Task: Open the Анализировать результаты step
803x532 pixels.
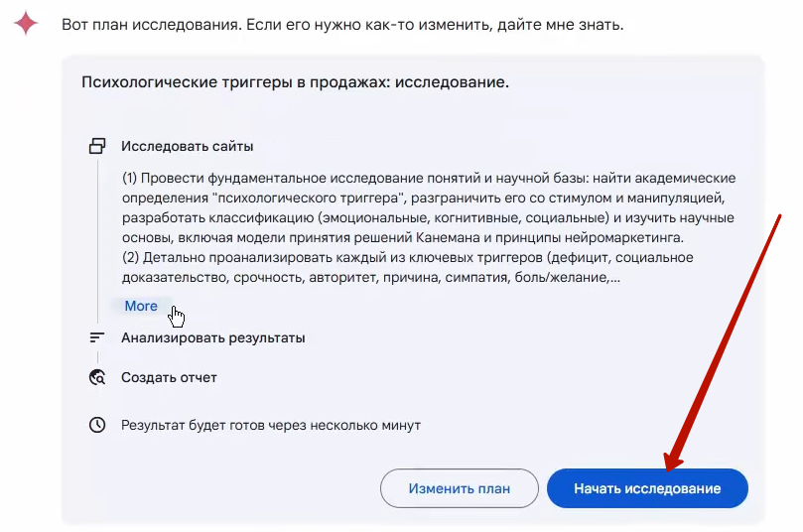Action: [x=213, y=337]
